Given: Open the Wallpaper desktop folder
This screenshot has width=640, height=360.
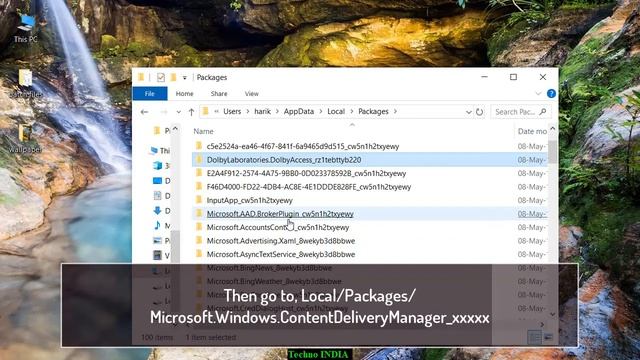Looking at the screenshot, I should (x=25, y=139).
